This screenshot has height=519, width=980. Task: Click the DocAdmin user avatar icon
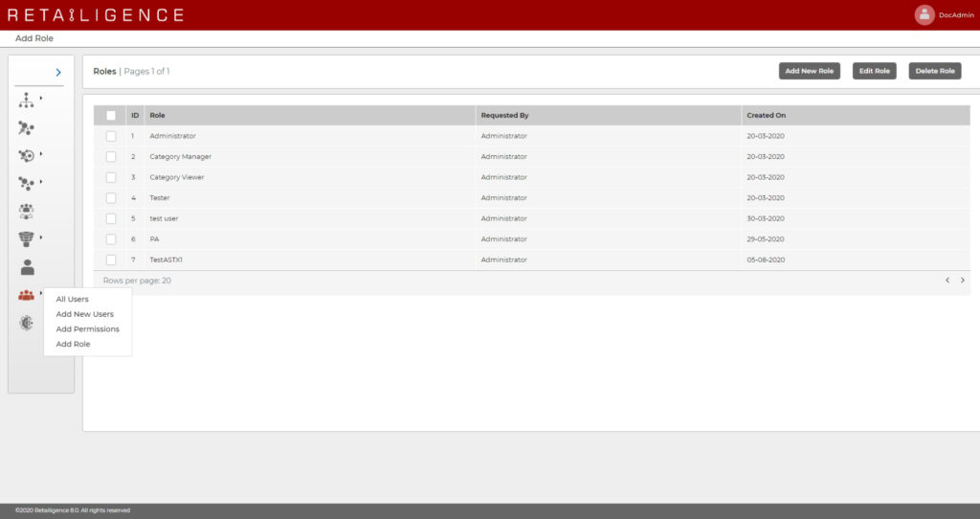pos(924,14)
